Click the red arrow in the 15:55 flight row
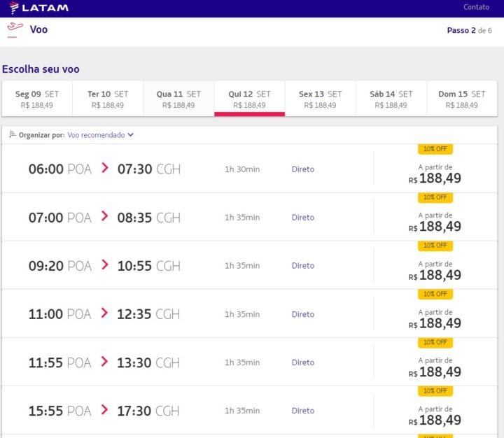The image size is (504, 438). (104, 409)
